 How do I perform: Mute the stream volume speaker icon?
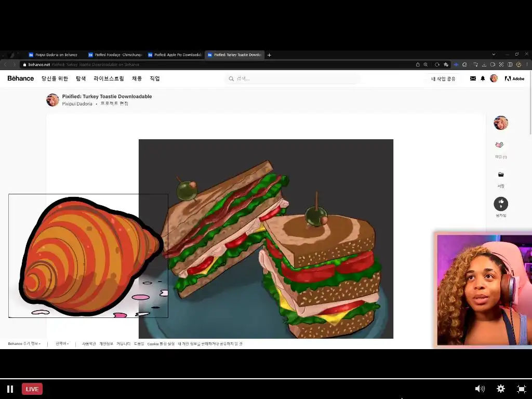(480, 389)
